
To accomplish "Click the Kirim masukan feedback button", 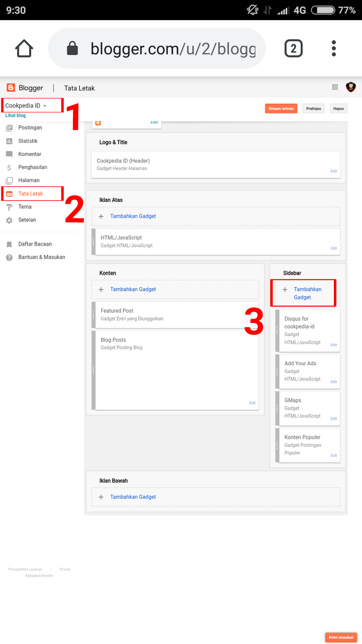I will 341,637.
